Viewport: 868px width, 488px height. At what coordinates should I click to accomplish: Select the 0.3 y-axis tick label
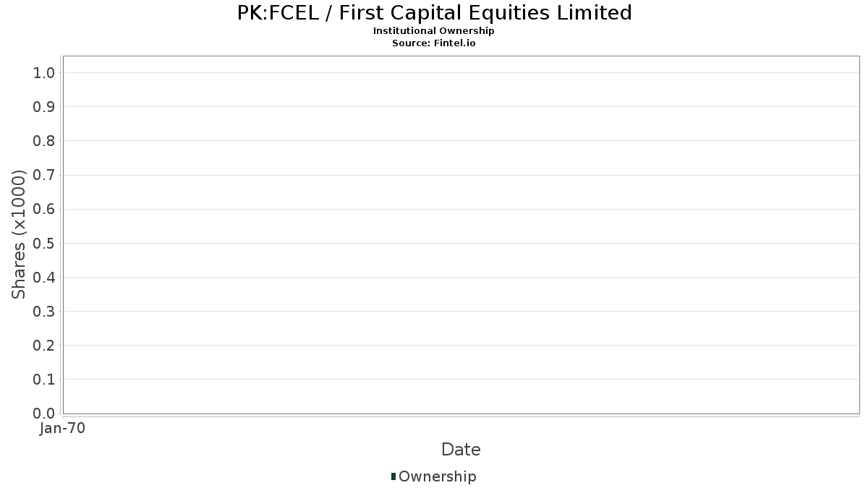pyautogui.click(x=44, y=311)
